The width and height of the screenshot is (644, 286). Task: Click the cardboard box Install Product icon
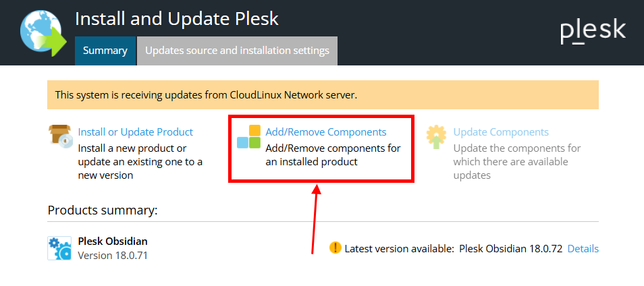tap(60, 136)
